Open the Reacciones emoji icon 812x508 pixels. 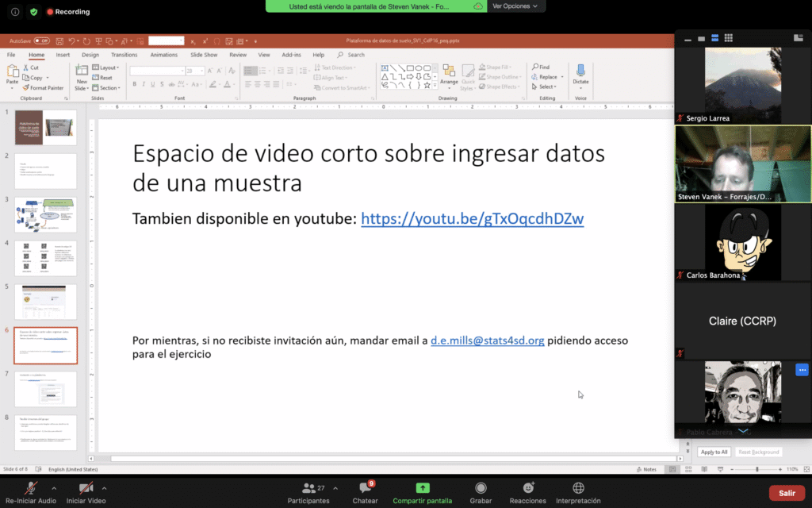pyautogui.click(x=527, y=488)
